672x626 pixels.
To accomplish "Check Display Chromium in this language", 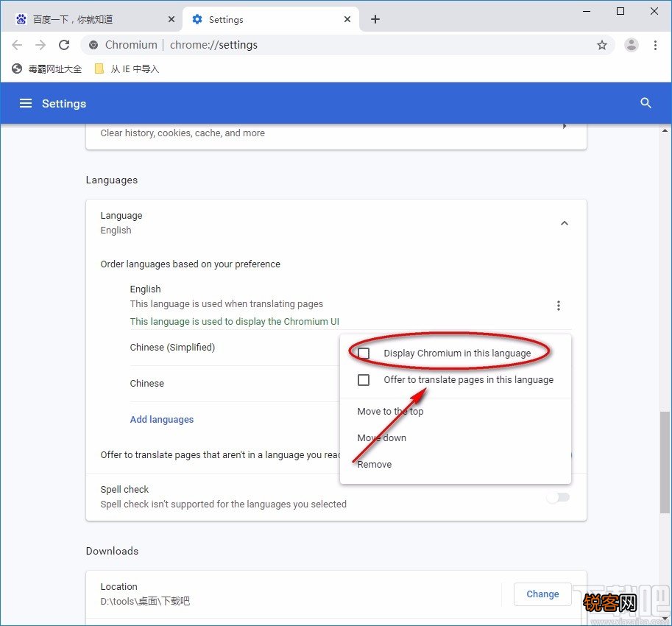I will [364, 354].
